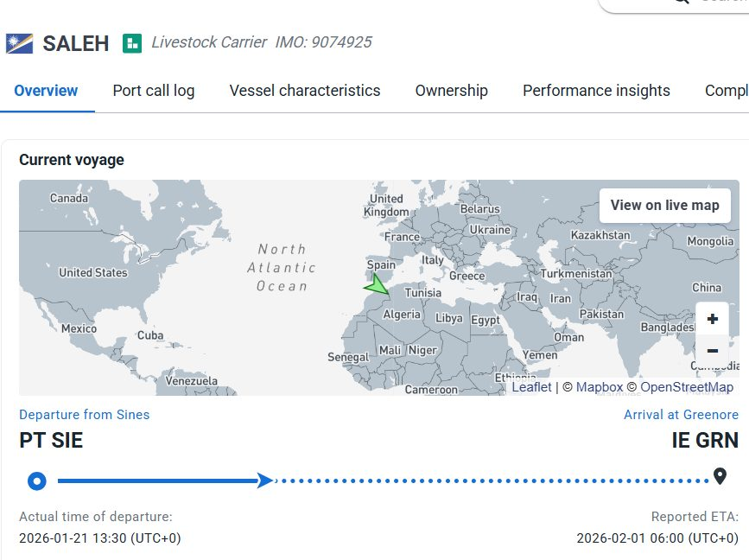The image size is (749, 560).
Task: Click the vessel name SALEH
Action: coord(76,43)
